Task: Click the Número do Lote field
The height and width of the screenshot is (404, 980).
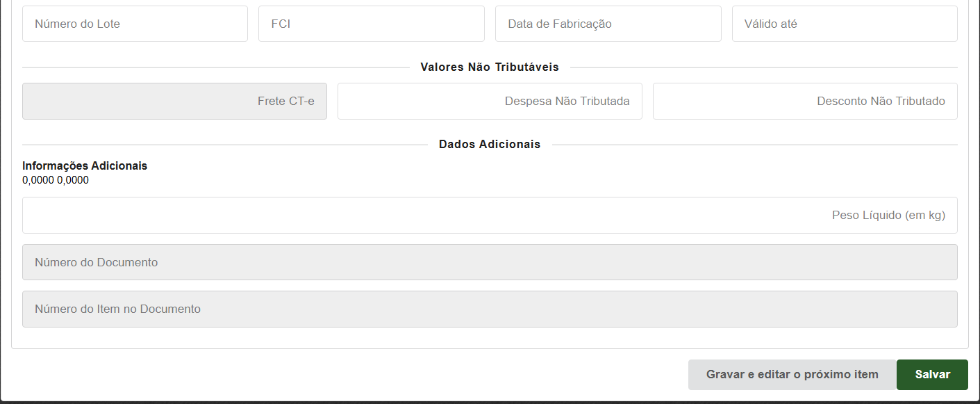Action: click(135, 24)
